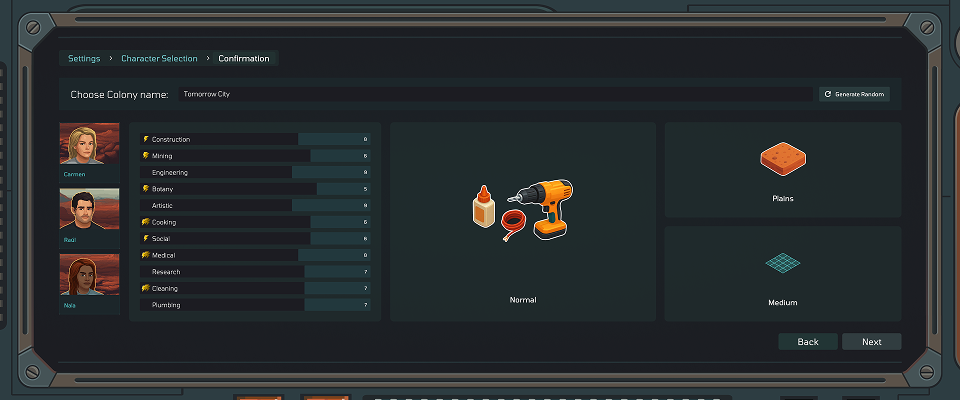The width and height of the screenshot is (960, 400).
Task: Click the lightning icon beside Botany
Action: (146, 189)
